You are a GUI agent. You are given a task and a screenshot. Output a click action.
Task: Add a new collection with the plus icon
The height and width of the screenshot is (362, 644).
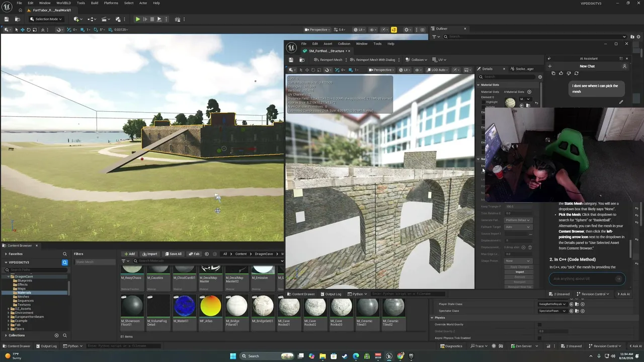[x=56, y=335]
